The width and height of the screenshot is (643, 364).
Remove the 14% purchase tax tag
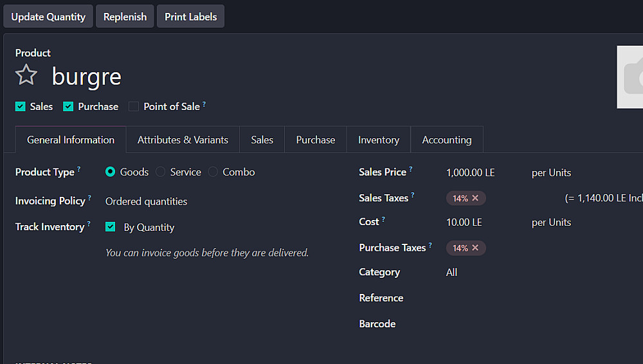[x=475, y=248]
